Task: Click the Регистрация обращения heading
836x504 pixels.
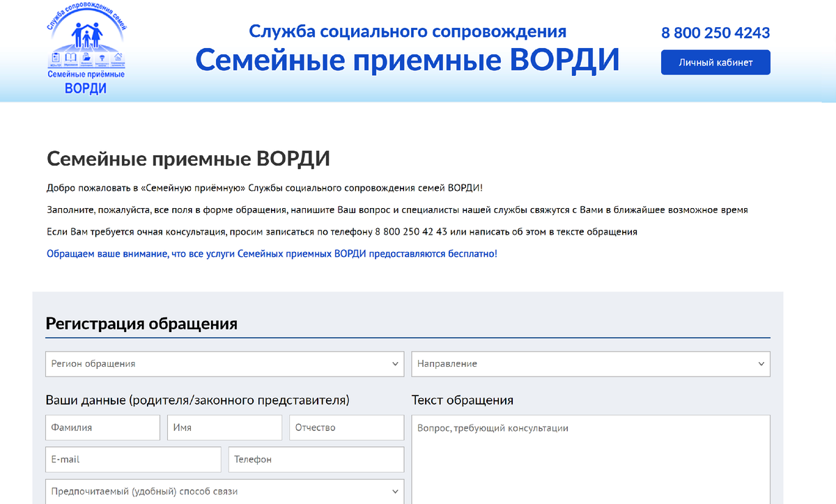Action: pyautogui.click(x=141, y=324)
